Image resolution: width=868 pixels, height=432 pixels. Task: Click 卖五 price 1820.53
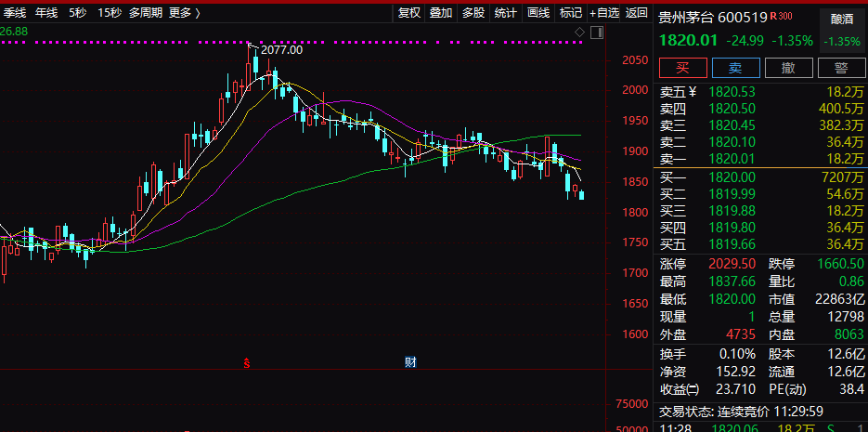pyautogui.click(x=732, y=91)
